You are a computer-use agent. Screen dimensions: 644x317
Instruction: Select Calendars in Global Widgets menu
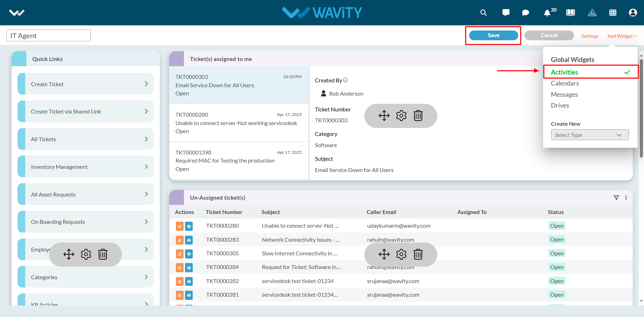click(x=565, y=83)
